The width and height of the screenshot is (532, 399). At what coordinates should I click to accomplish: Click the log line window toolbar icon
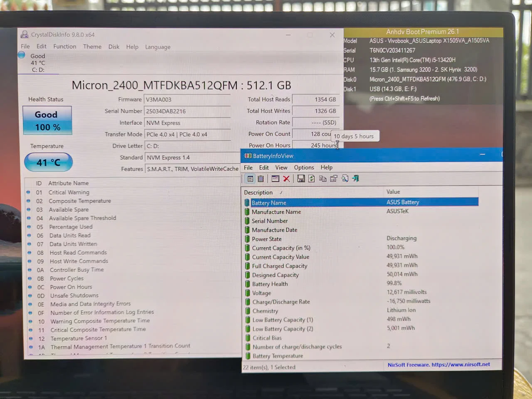pos(275,179)
